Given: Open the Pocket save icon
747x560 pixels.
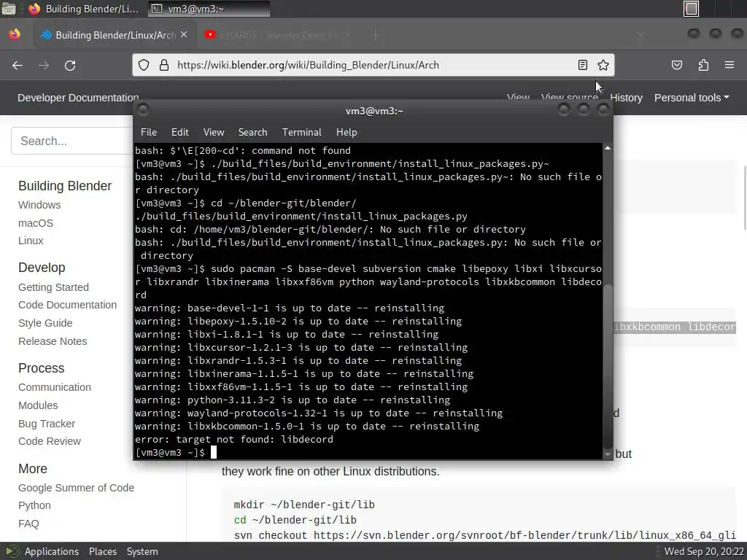Looking at the screenshot, I should [x=677, y=65].
